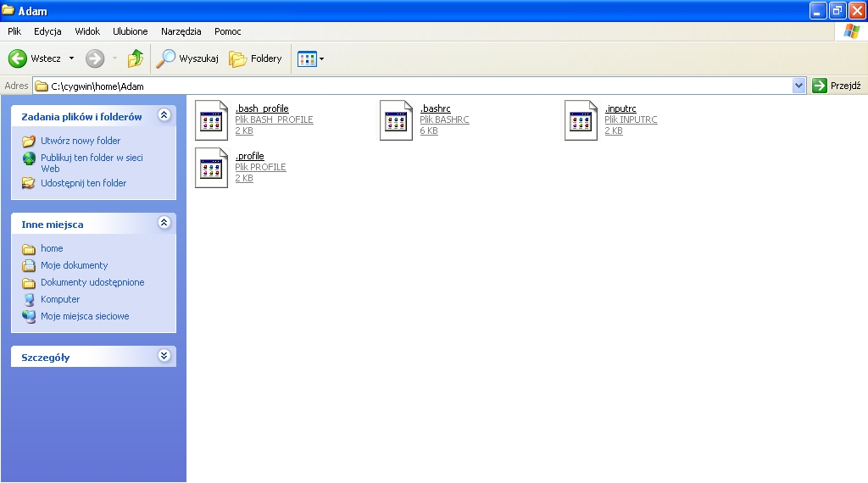Click the folder icon in the address bar
Screen dimensions: 868x483
pos(42,86)
